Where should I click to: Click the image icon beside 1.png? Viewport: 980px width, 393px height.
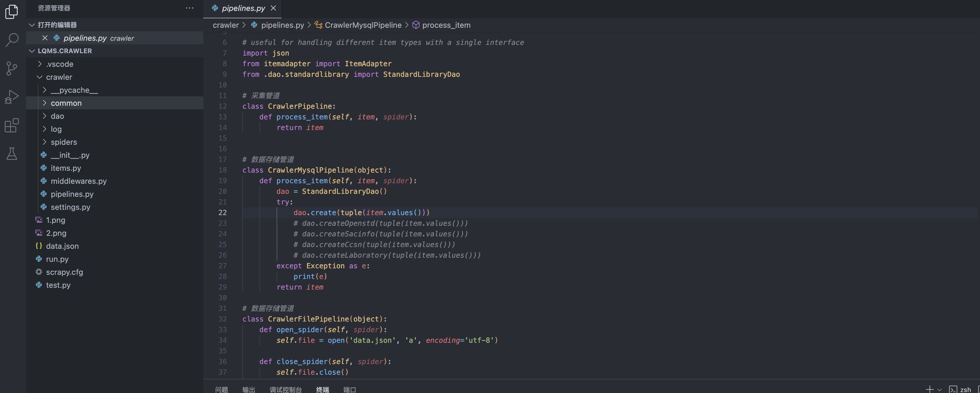pos(39,220)
